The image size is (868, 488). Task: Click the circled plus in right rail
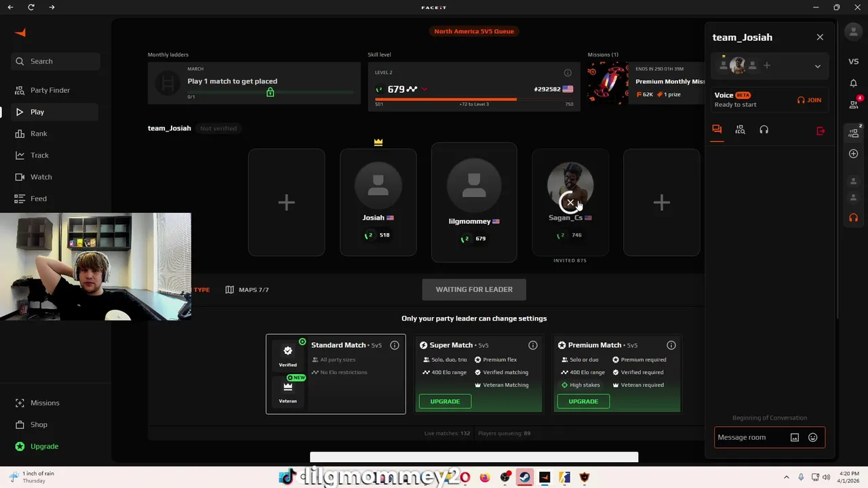click(x=854, y=154)
